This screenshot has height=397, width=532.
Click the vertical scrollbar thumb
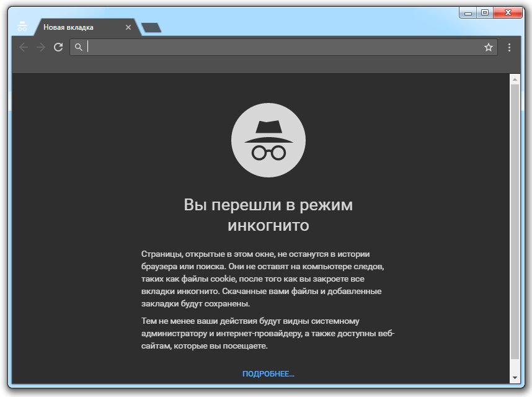coord(515,221)
